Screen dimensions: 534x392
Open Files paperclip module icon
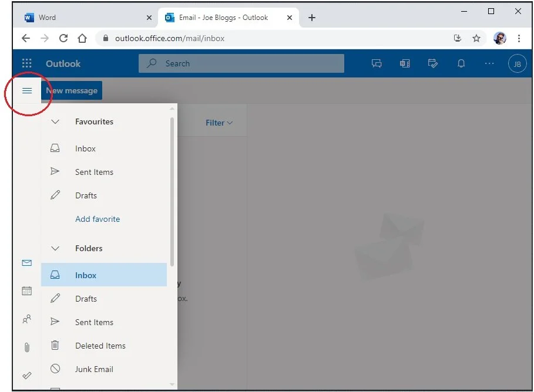click(27, 347)
